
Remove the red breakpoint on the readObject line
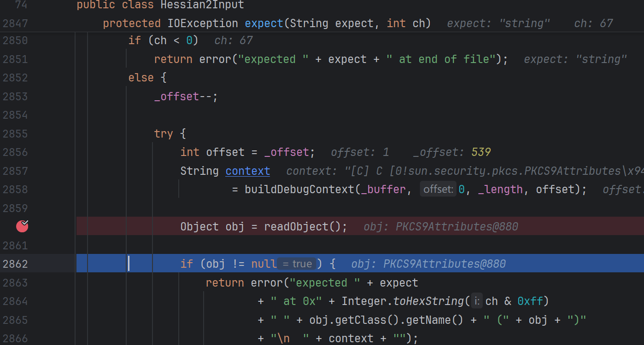[x=22, y=226]
